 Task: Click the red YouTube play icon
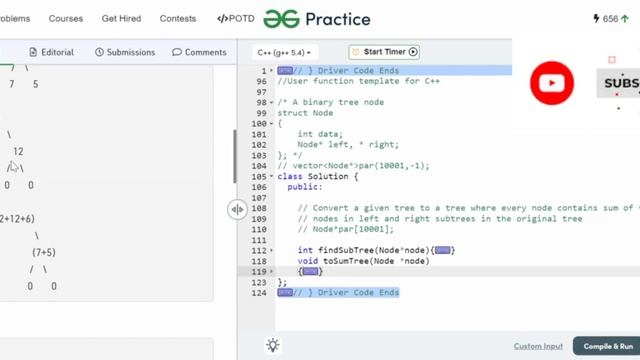point(552,83)
